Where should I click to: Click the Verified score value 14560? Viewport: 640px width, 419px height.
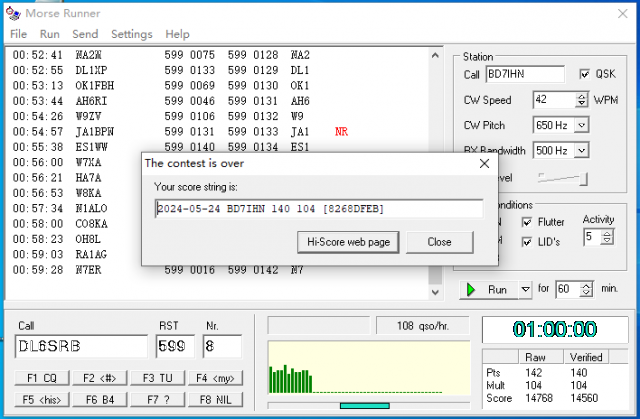(584, 398)
